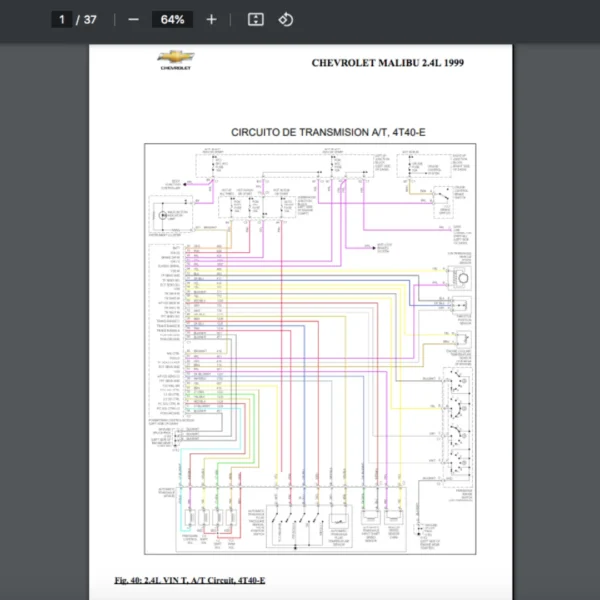The image size is (600, 600).
Task: Open the Fig. 40 A/T Circuit link
Action: tap(190, 580)
